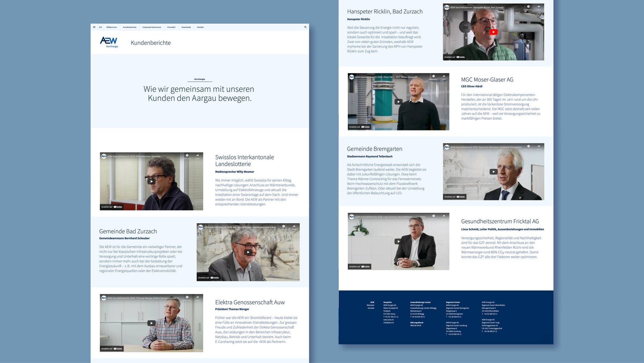Screen dimensions: 644x363
Task: Click the share arrow on Swisslos video
Action: tap(197, 156)
